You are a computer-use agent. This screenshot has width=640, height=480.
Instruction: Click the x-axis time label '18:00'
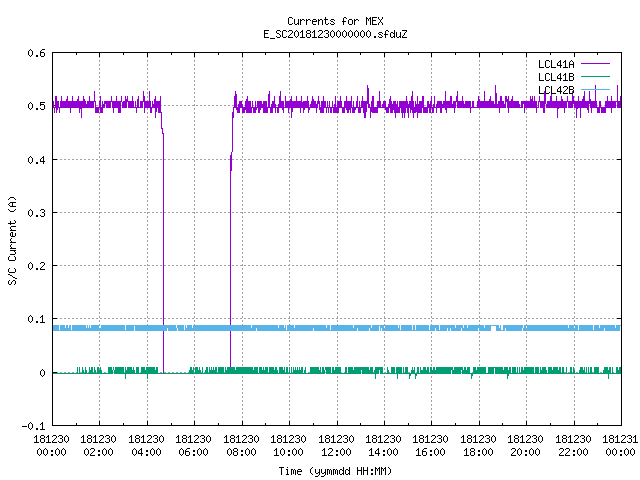click(478, 452)
